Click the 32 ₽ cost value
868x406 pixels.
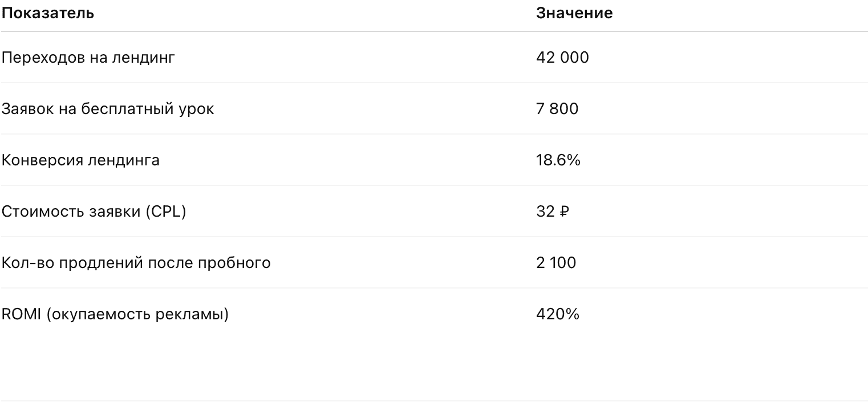point(553,212)
